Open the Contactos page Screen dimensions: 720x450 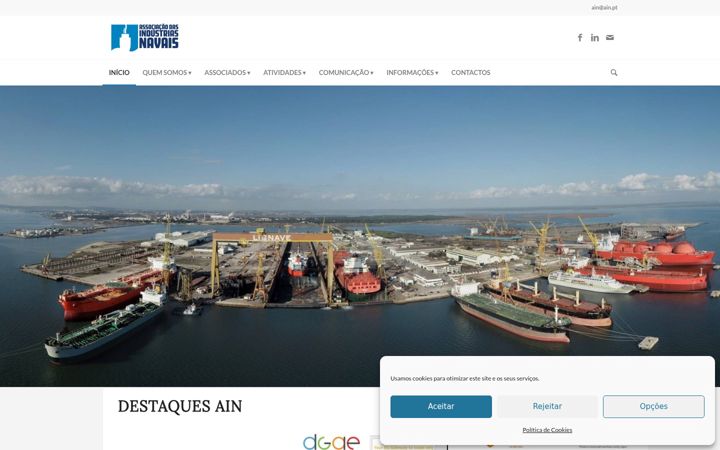click(x=471, y=73)
